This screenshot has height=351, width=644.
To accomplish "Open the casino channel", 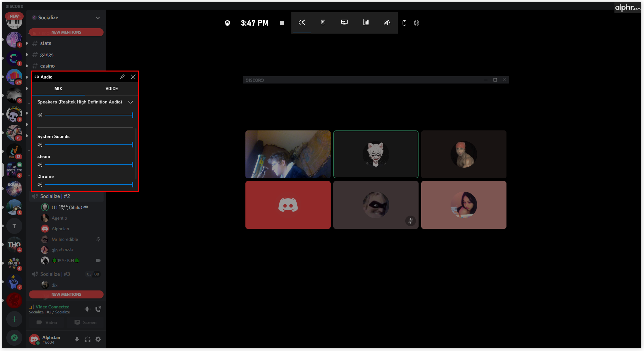I will pos(66,66).
